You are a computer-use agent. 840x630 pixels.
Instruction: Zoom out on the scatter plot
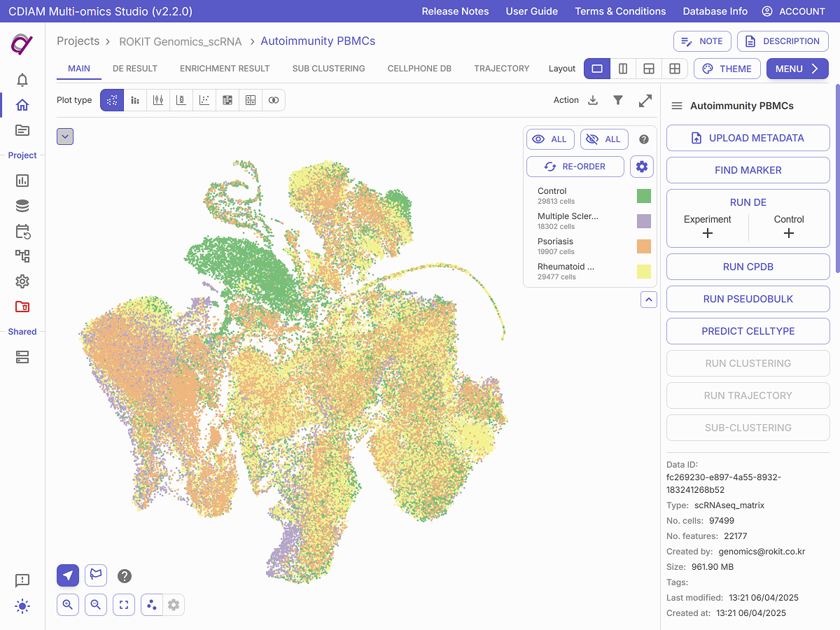click(x=96, y=605)
